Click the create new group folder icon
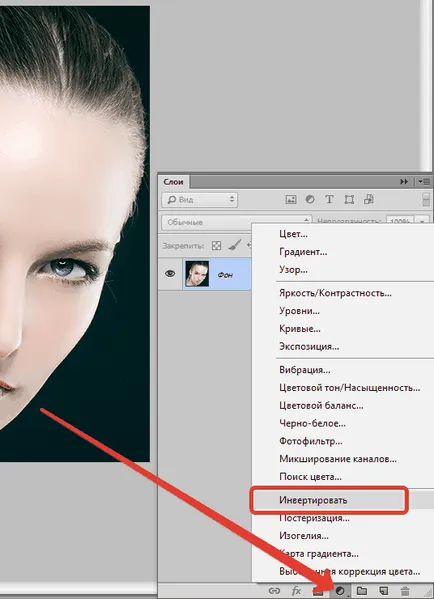Viewport: 434px width, 599px height. pyautogui.click(x=362, y=591)
